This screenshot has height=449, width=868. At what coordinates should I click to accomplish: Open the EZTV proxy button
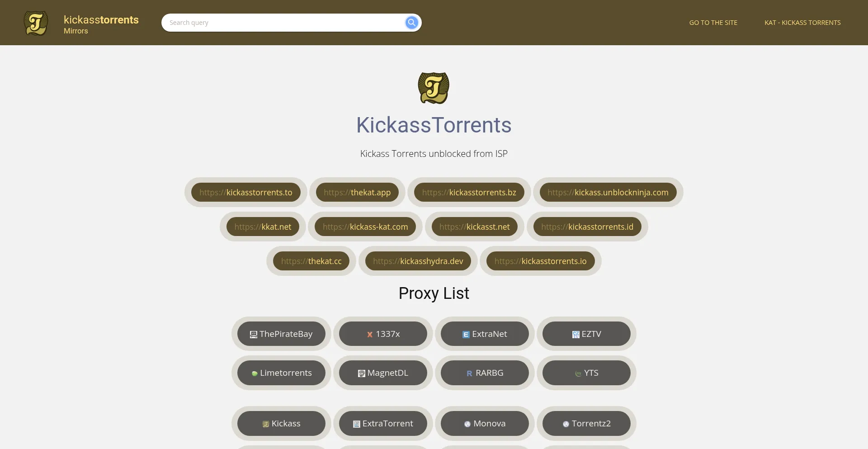586,334
